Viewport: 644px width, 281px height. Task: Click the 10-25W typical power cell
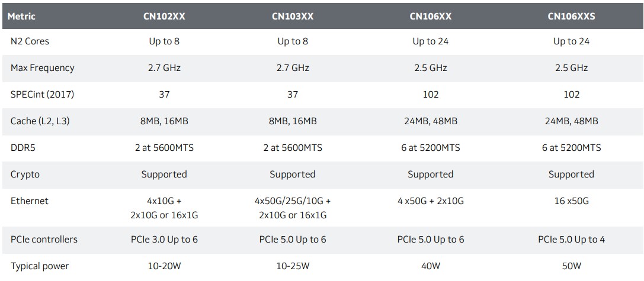pyautogui.click(x=292, y=266)
